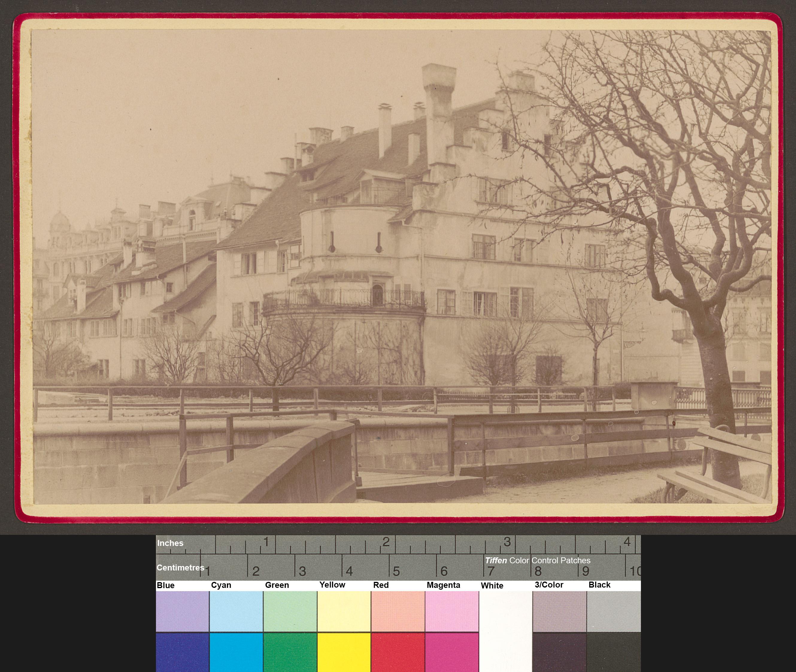
Task: Click the light magenta color patch
Action: pyautogui.click(x=452, y=611)
